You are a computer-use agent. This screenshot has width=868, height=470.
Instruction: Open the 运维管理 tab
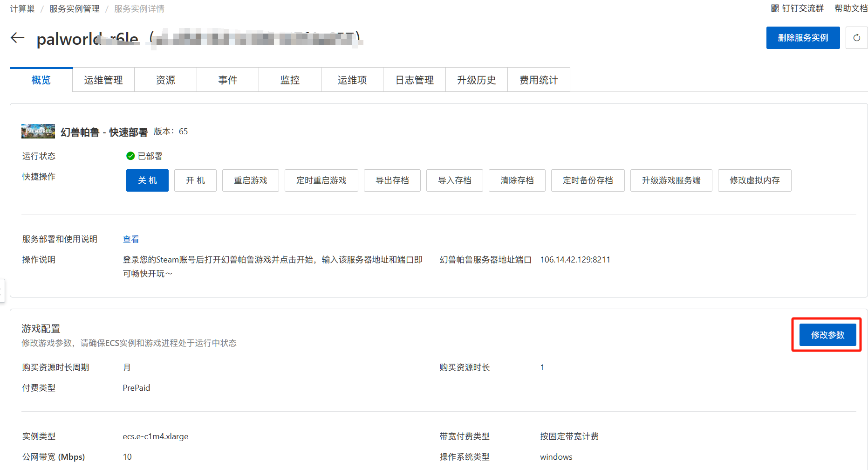[103, 80]
